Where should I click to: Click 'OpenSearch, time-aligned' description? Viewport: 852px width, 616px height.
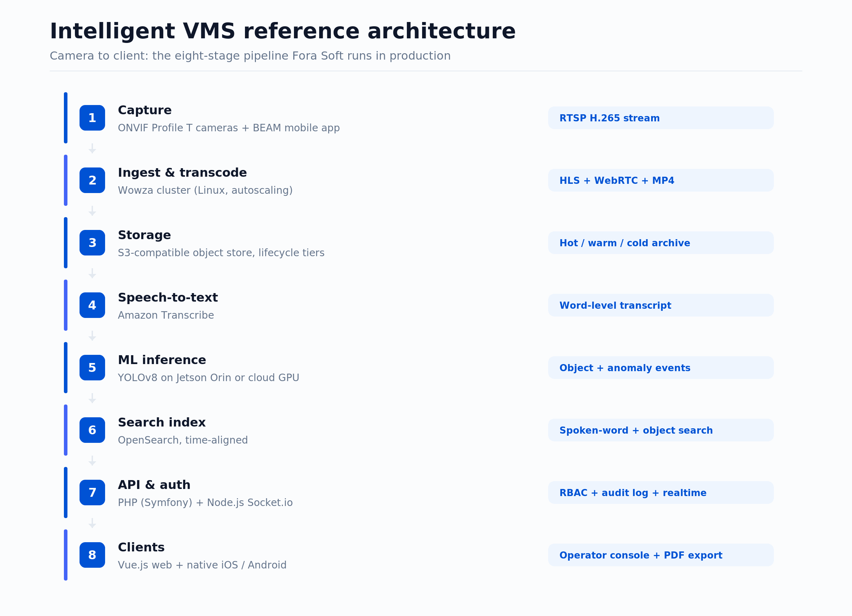(183, 440)
